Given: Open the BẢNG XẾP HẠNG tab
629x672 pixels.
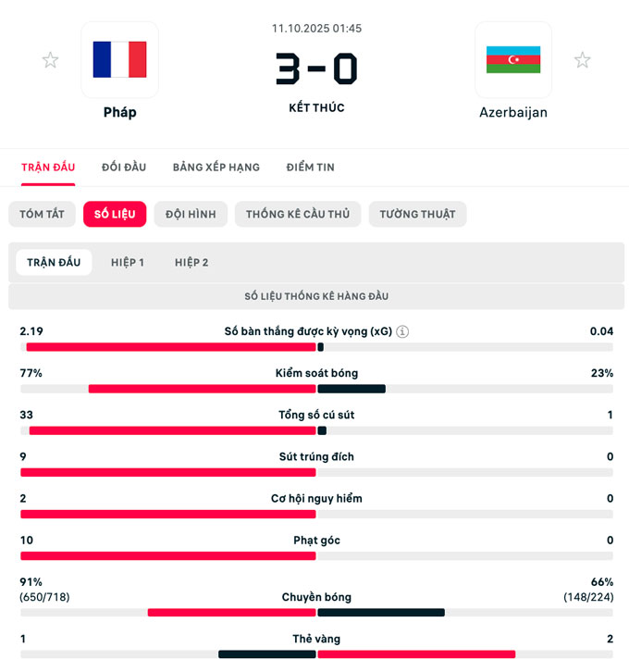Looking at the screenshot, I should point(216,168).
